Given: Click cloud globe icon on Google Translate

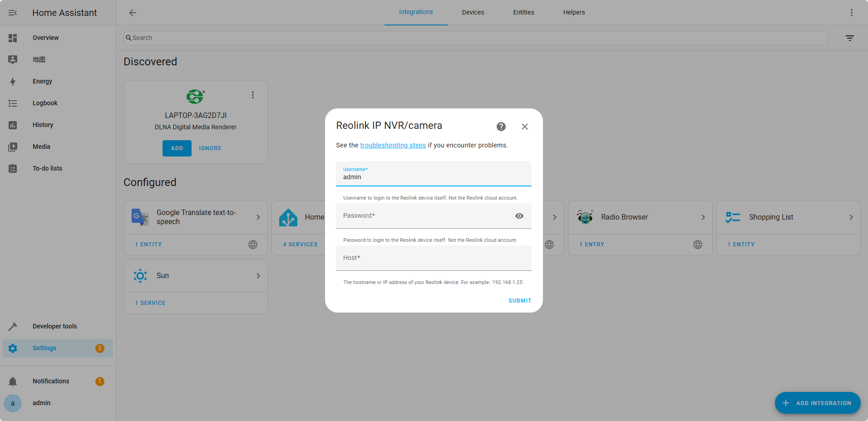Looking at the screenshot, I should point(253,245).
